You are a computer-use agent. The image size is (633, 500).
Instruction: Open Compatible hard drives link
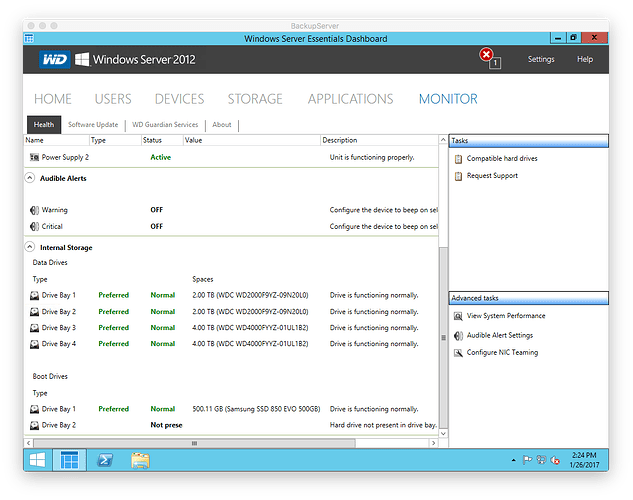point(502,159)
